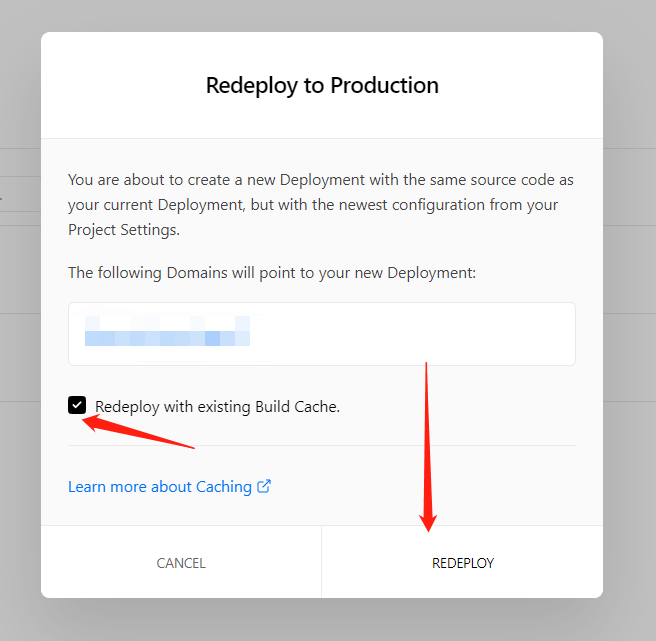Confirm with the REDEPLOY button

coord(462,563)
